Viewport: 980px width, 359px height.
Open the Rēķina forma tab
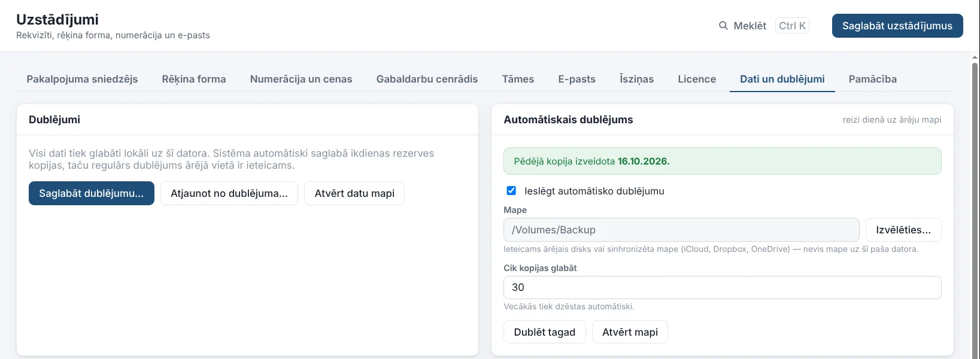pyautogui.click(x=194, y=79)
